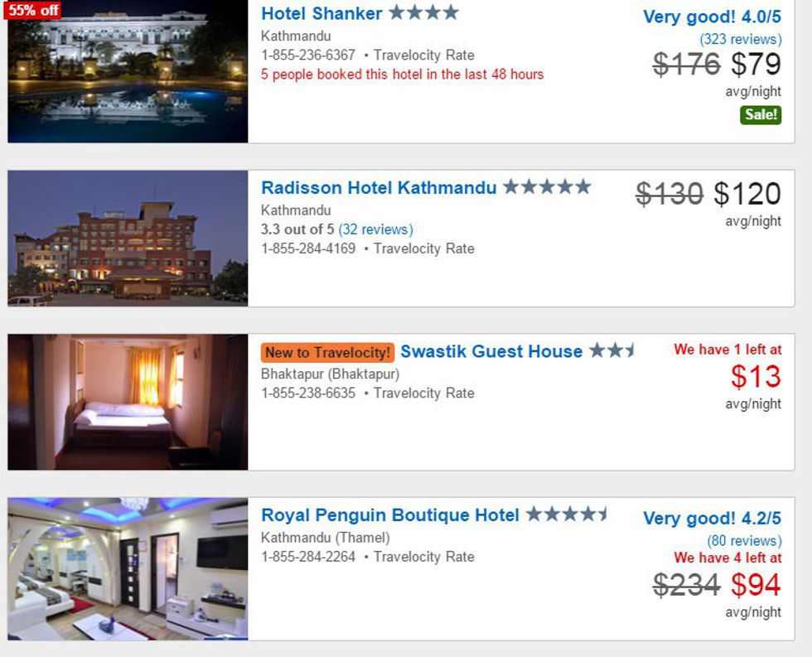
Task: Open the Hotel Shanker night photo
Action: (128, 71)
